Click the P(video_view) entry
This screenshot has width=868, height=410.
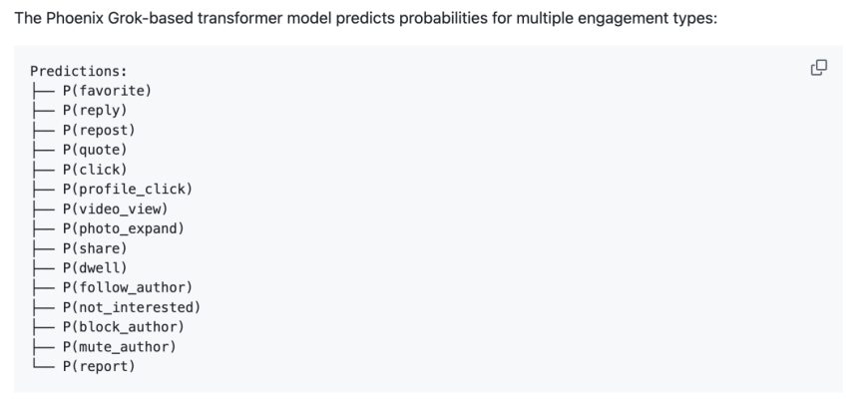[x=115, y=208]
